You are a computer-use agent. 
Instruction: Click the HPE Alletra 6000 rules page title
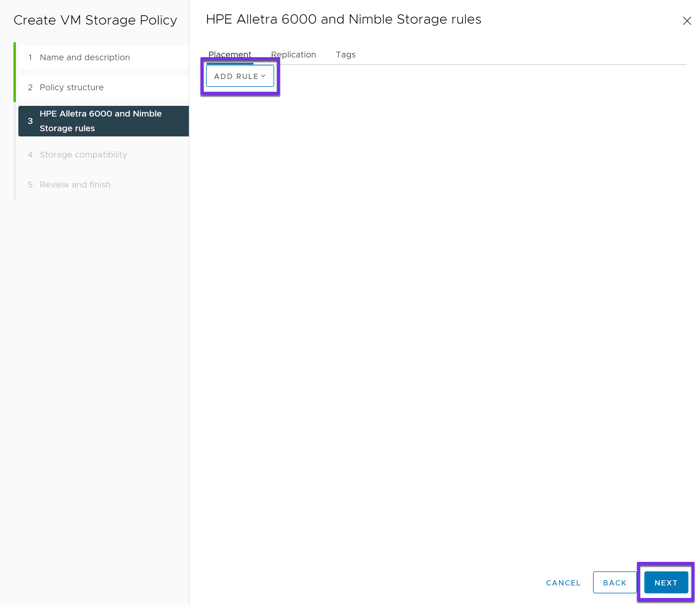pos(343,19)
